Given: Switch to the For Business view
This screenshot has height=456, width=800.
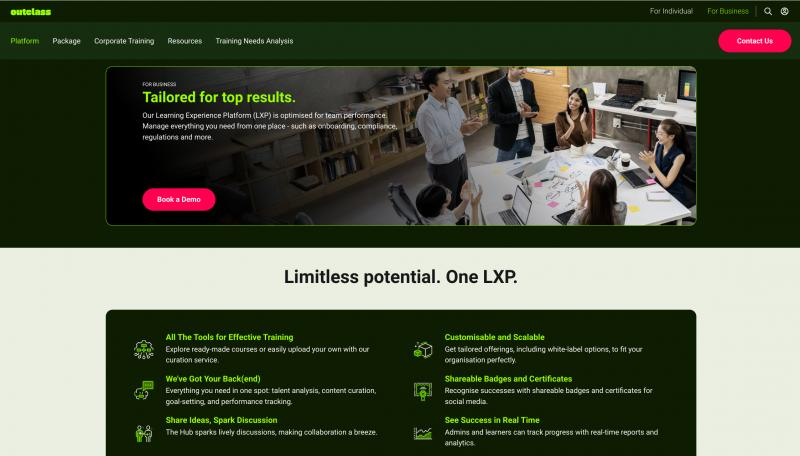Looking at the screenshot, I should pos(728,11).
